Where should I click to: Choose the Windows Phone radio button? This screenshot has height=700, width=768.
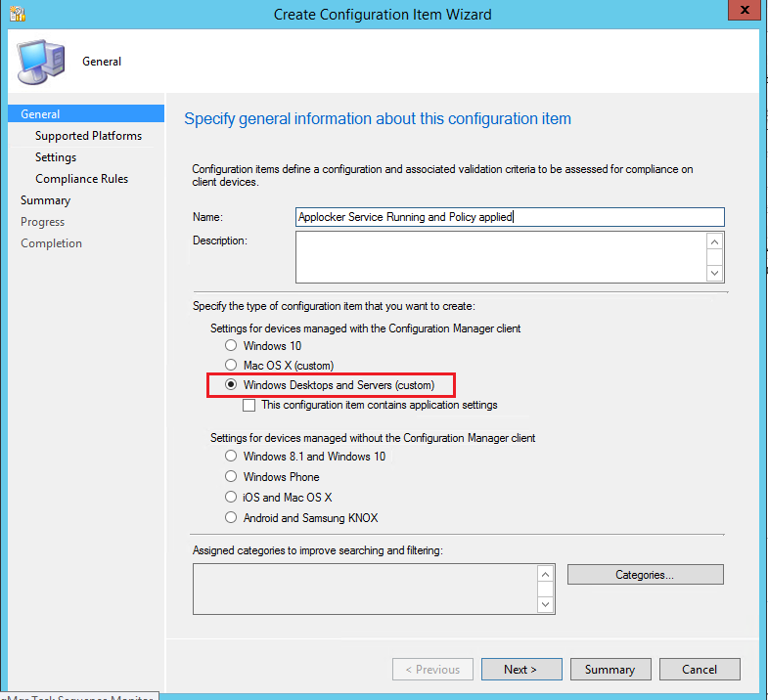231,477
